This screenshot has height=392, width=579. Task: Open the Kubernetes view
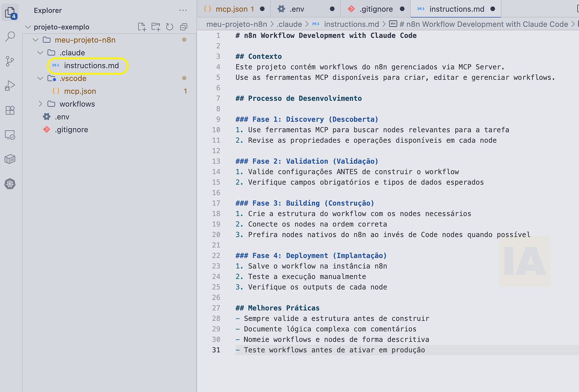click(x=11, y=183)
